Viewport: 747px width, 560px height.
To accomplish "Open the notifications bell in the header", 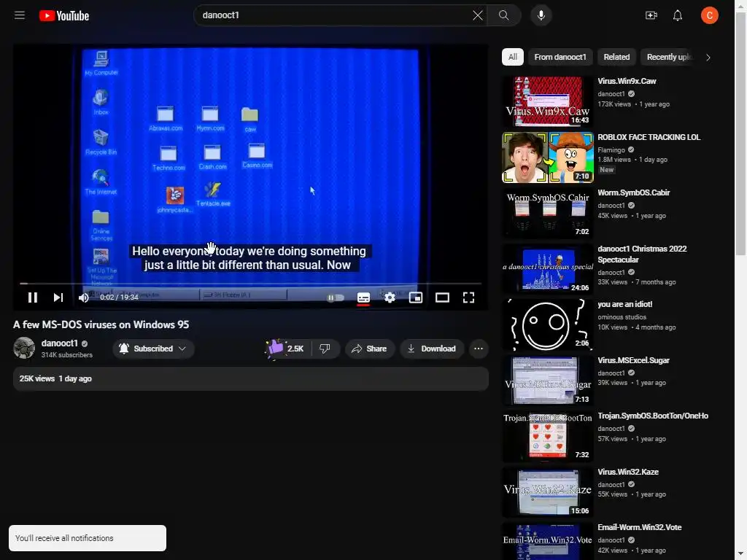I will [x=678, y=15].
